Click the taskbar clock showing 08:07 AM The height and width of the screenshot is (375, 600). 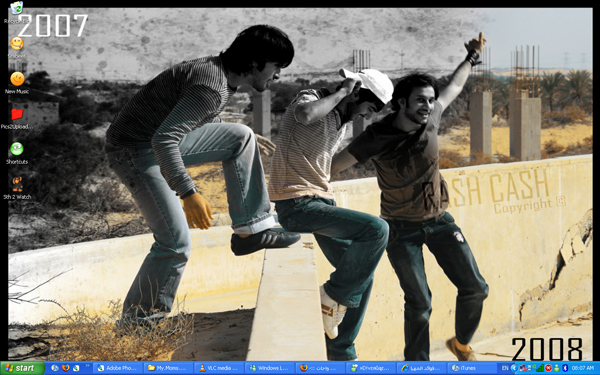click(583, 368)
